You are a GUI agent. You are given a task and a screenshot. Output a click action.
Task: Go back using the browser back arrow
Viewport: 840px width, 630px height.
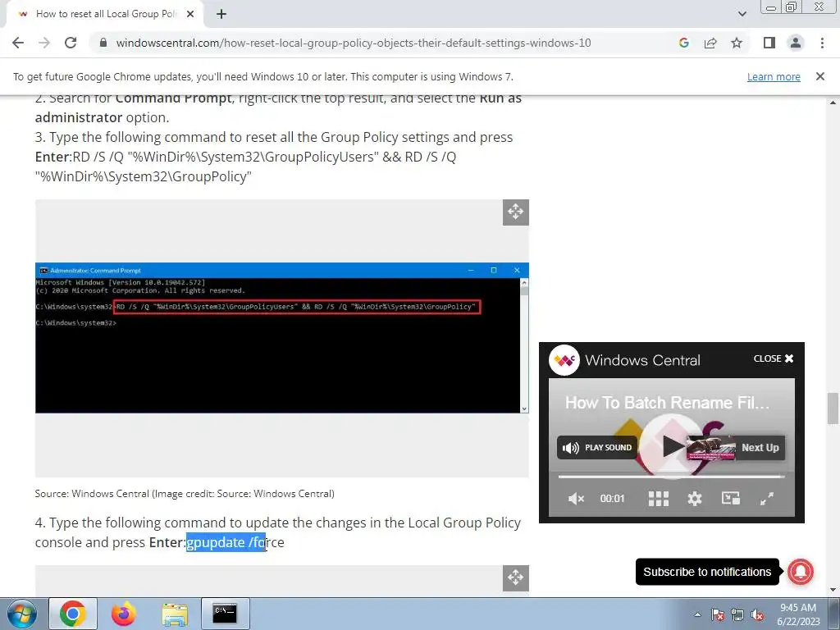point(18,43)
